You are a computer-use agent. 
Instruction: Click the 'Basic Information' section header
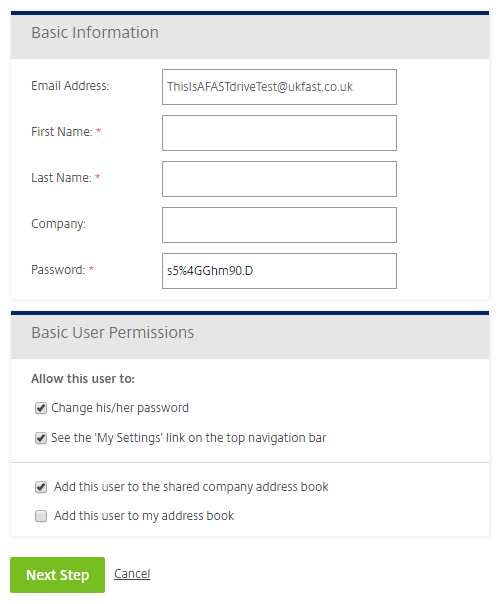95,33
